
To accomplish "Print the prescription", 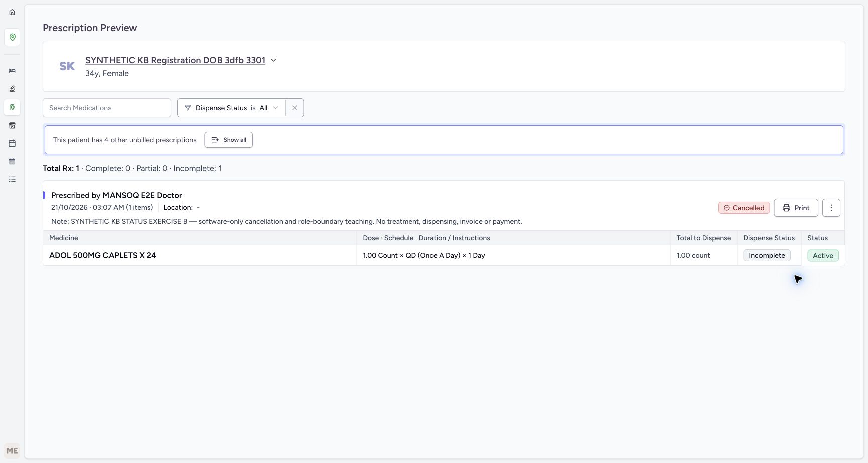I will 796,208.
